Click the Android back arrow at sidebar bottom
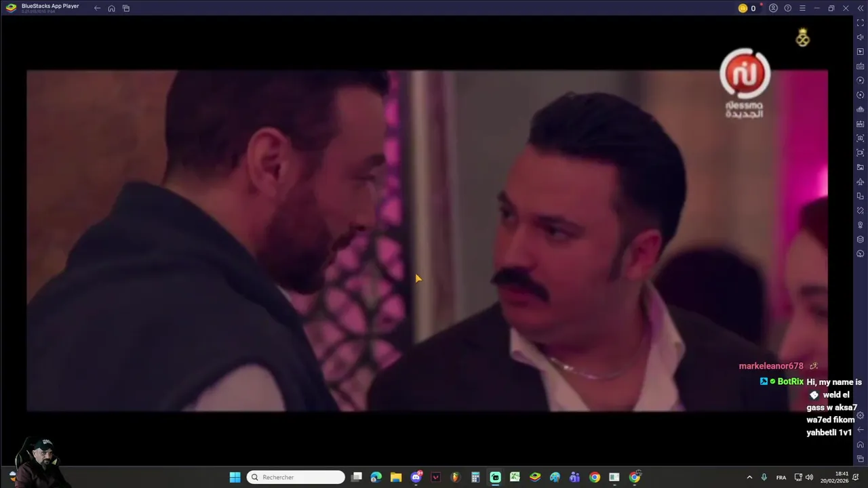The image size is (868, 488). click(861, 430)
